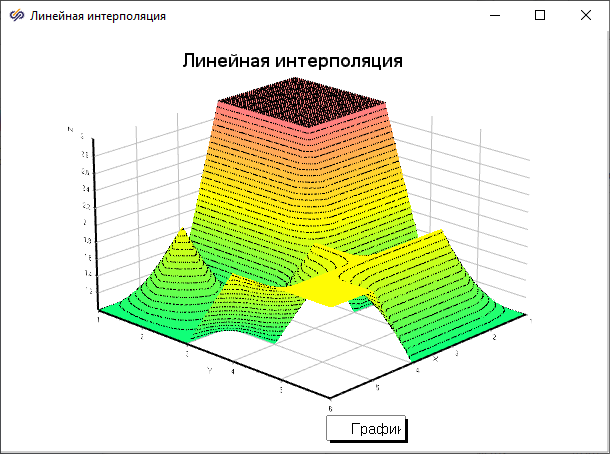Click tick label 1 at the left axis corner
This screenshot has height=454, width=610.
(99, 320)
